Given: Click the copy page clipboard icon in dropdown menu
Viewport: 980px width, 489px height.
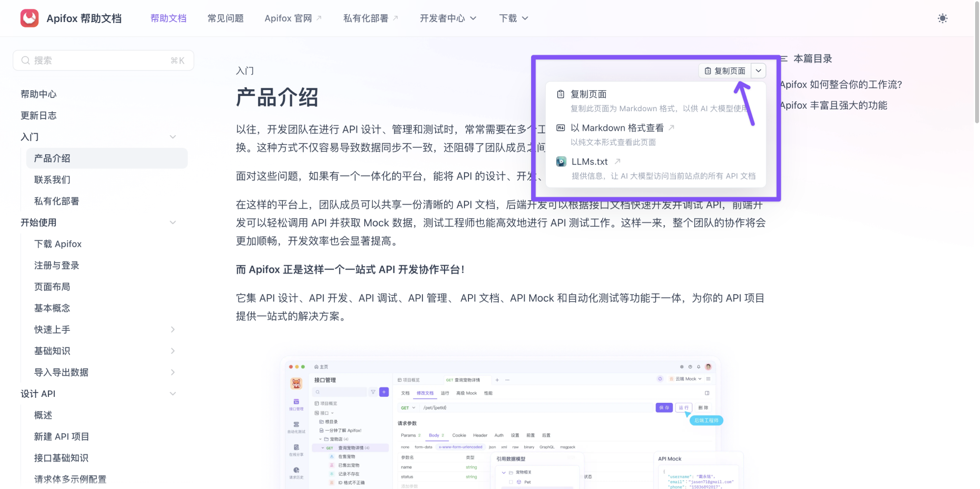Looking at the screenshot, I should 561,94.
